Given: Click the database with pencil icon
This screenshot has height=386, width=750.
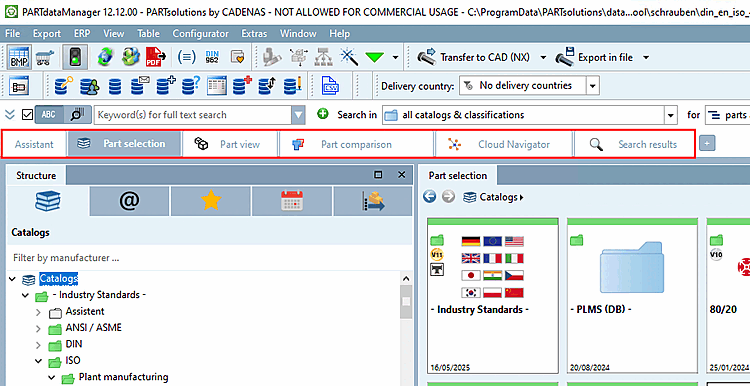Looking at the screenshot, I should [x=293, y=87].
